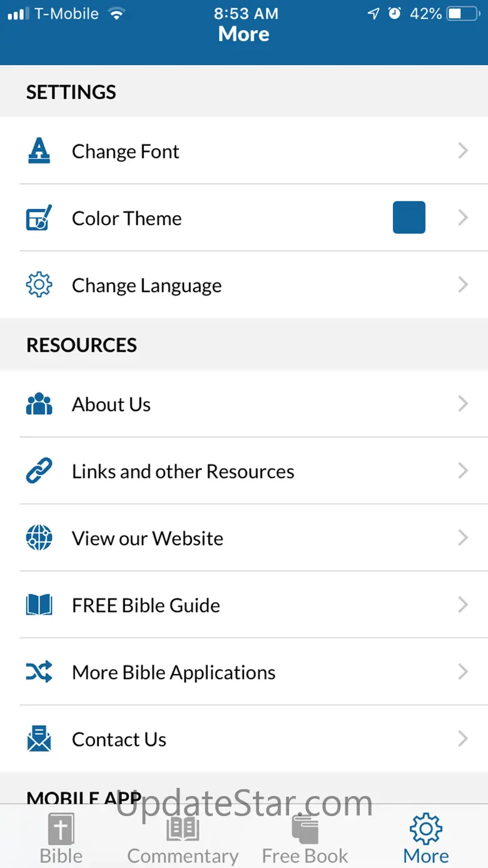Open View our Website link
Viewport: 488px width, 868px height.
pyautogui.click(x=148, y=538)
